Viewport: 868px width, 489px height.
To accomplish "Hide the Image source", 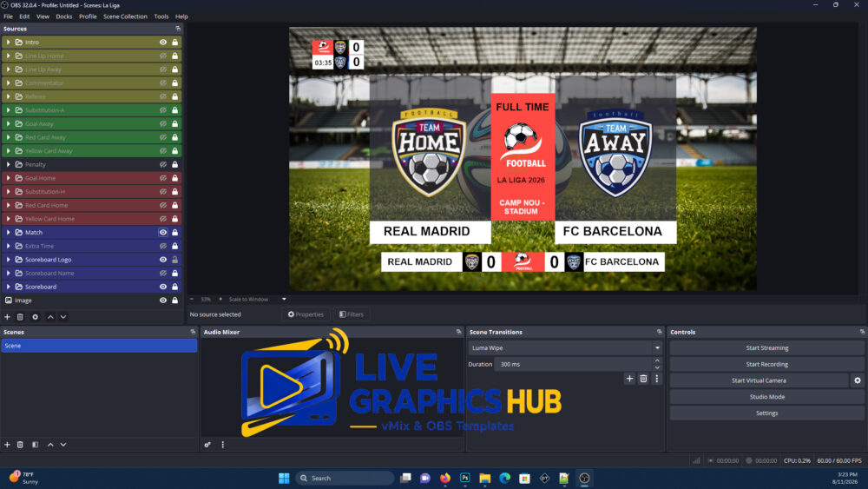I will click(x=163, y=301).
